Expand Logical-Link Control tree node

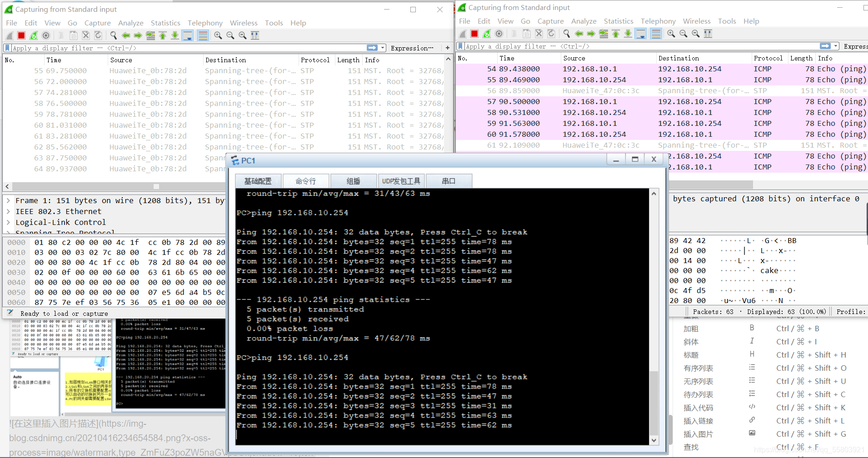pyautogui.click(x=8, y=222)
